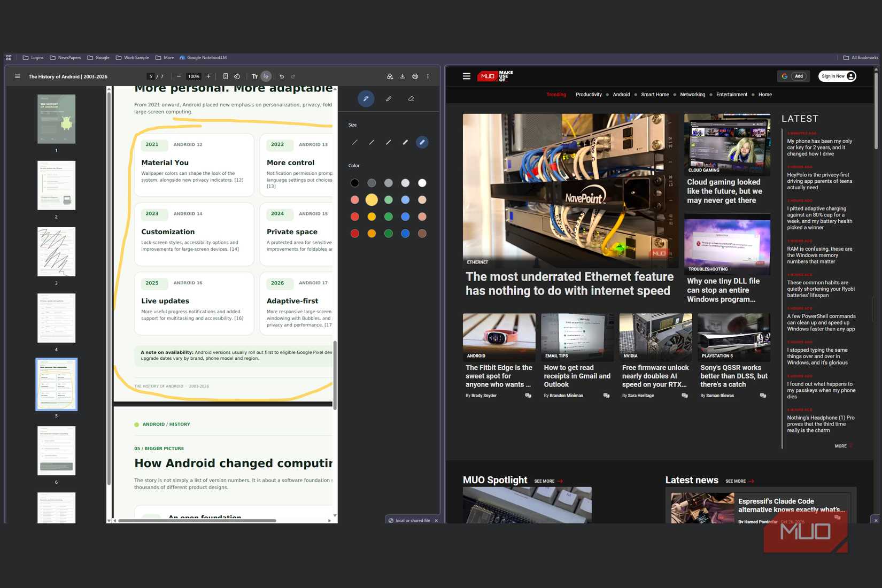Screen dimensions: 882x588
Task: Save the PDF to Google Drive
Action: click(390, 76)
